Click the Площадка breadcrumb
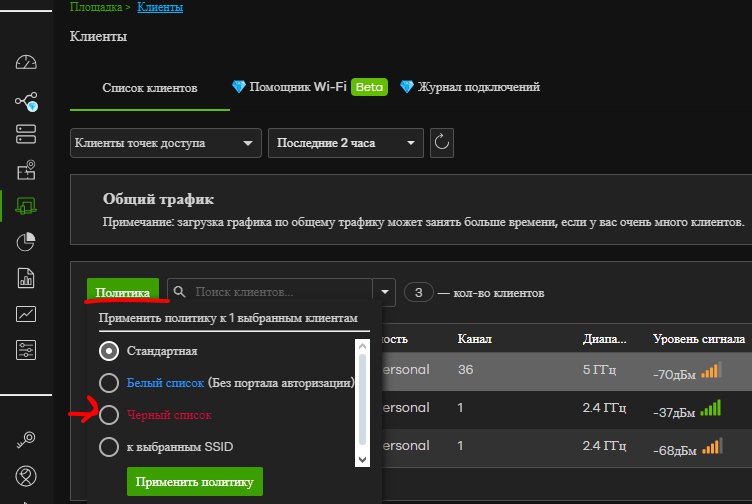Screen dimensions: 752x504 tap(96, 7)
